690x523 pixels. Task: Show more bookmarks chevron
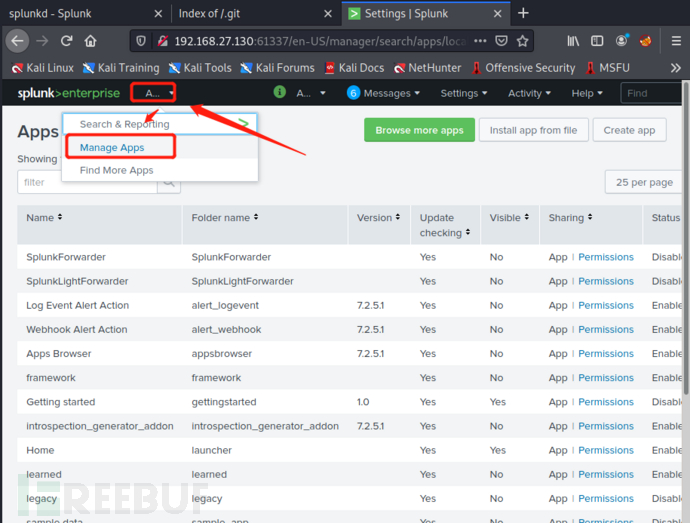[676, 68]
